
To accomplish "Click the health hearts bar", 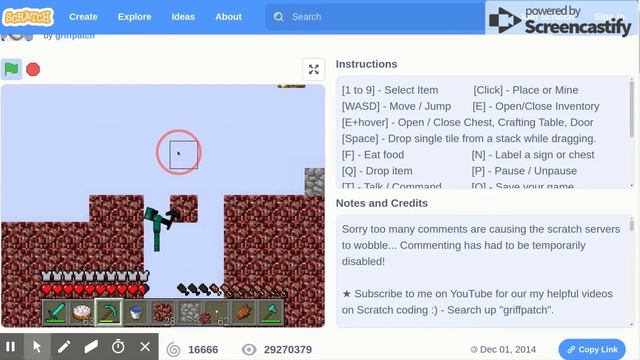I will coord(95,289).
